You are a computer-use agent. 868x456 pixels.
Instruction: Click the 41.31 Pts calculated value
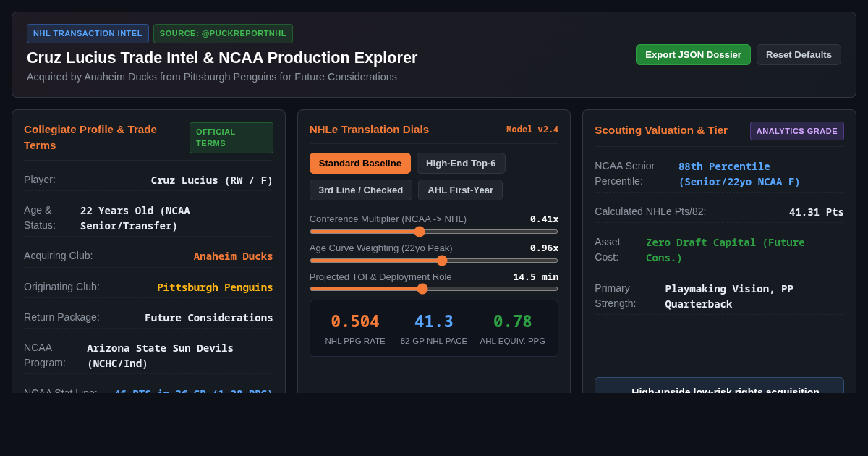point(817,212)
